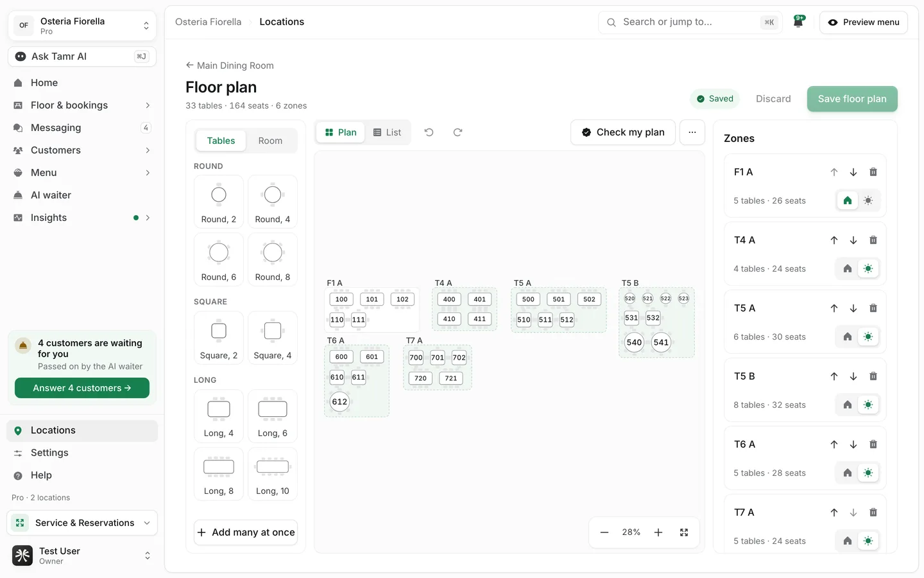Move T6 A zone up

pyautogui.click(x=834, y=444)
